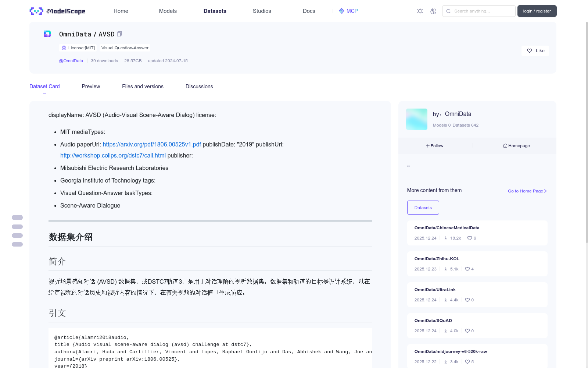Click 'Scene-Aware Dialogue' list item
Viewport: 588px width, 368px height.
click(90, 205)
